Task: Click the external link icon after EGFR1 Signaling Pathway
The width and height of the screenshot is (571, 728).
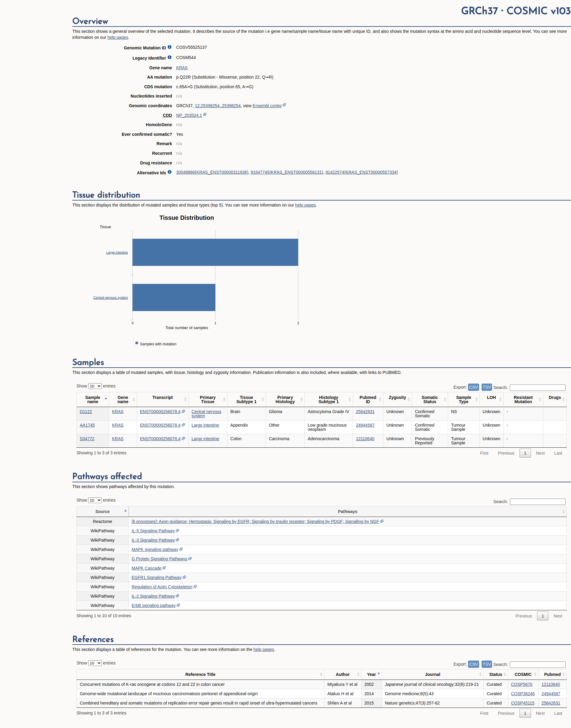Action: pyautogui.click(x=185, y=577)
